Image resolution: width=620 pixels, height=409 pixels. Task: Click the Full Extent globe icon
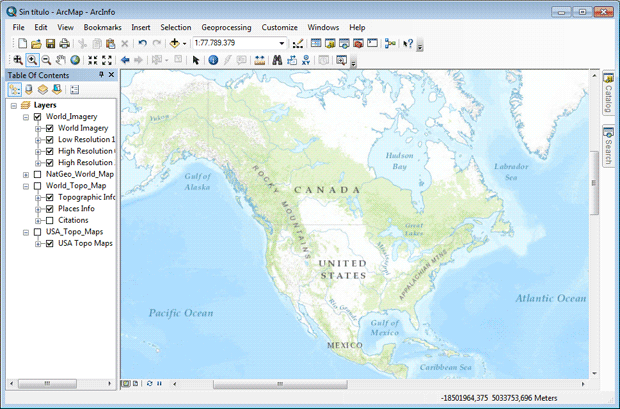point(75,60)
